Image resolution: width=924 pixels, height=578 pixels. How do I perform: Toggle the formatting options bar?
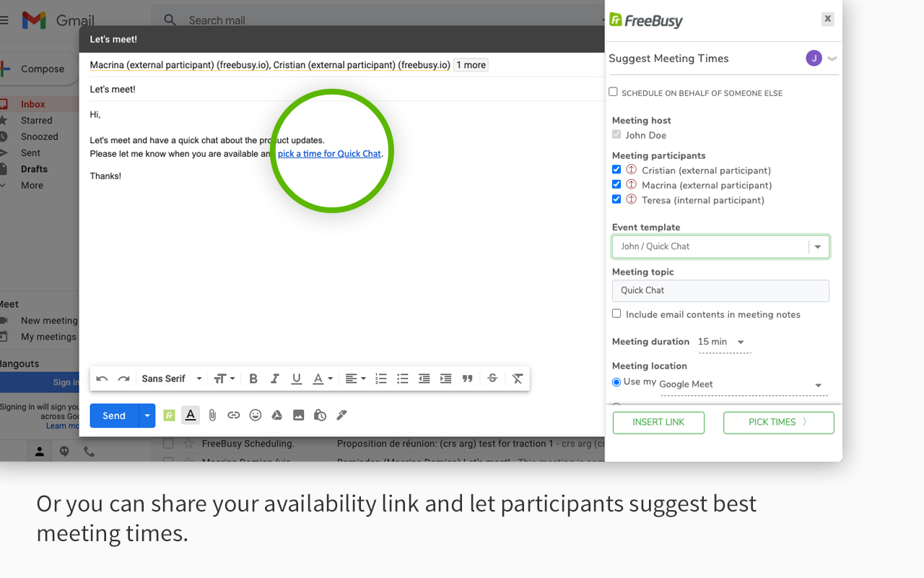point(191,415)
